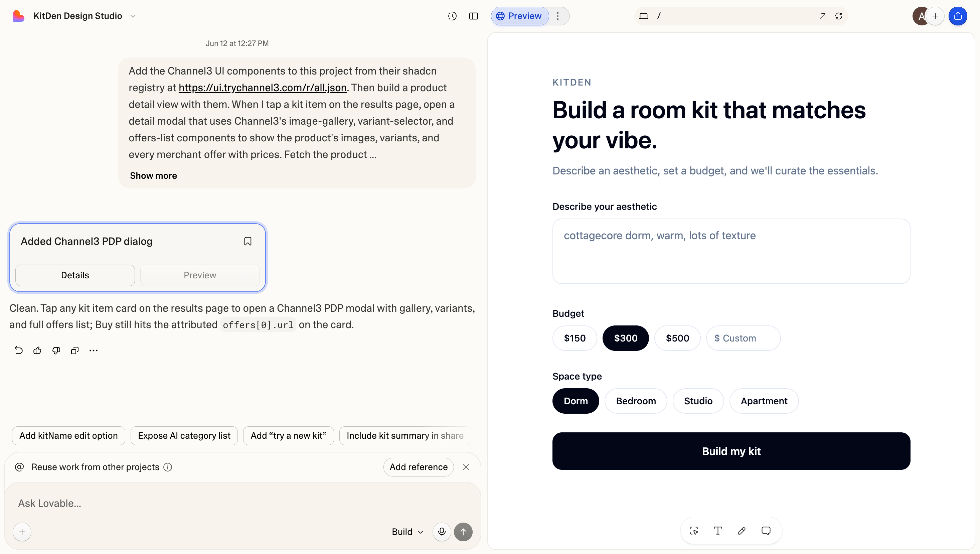
Task: Select the Bedroom space type
Action: tap(636, 401)
